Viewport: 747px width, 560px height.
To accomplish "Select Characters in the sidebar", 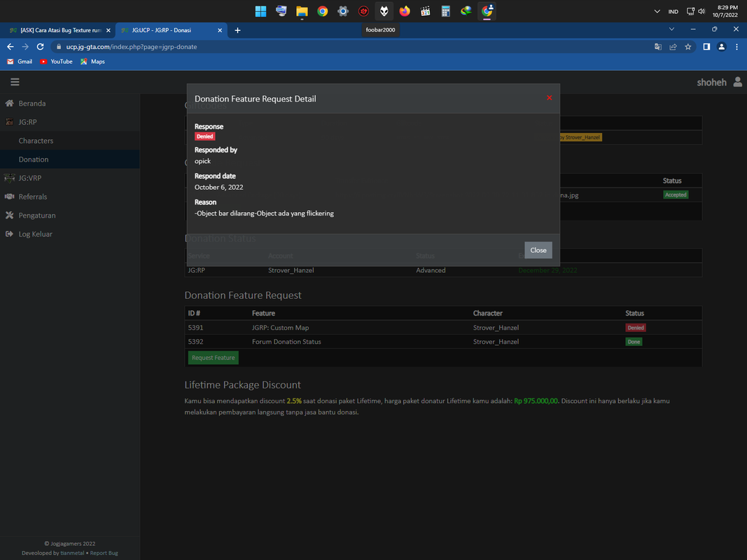I will tap(36, 141).
